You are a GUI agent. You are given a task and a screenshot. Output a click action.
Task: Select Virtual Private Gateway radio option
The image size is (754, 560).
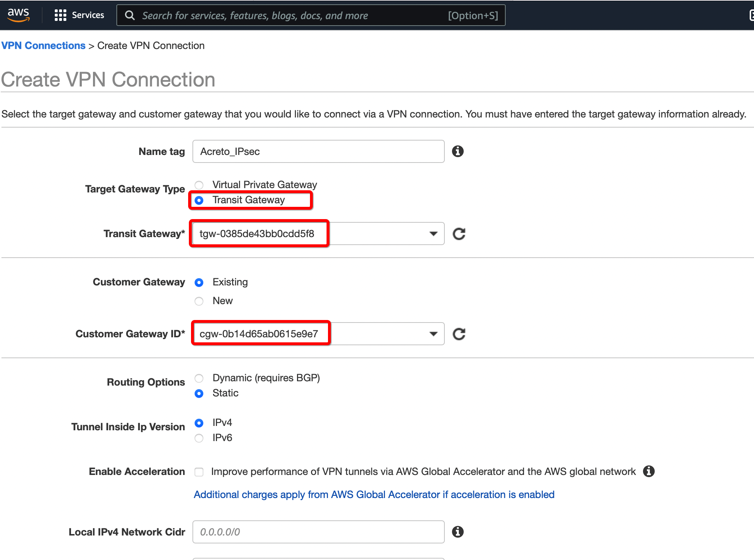click(199, 185)
